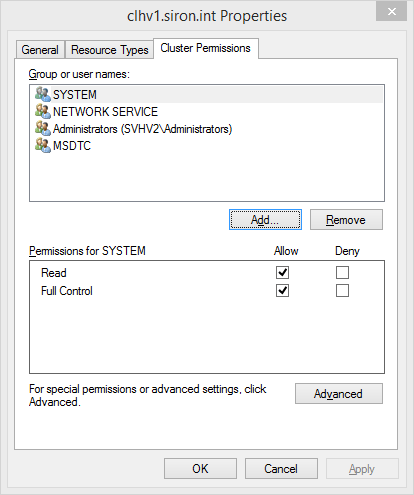414x495 pixels.
Task: Open the Resource Types tab
Action: (109, 50)
